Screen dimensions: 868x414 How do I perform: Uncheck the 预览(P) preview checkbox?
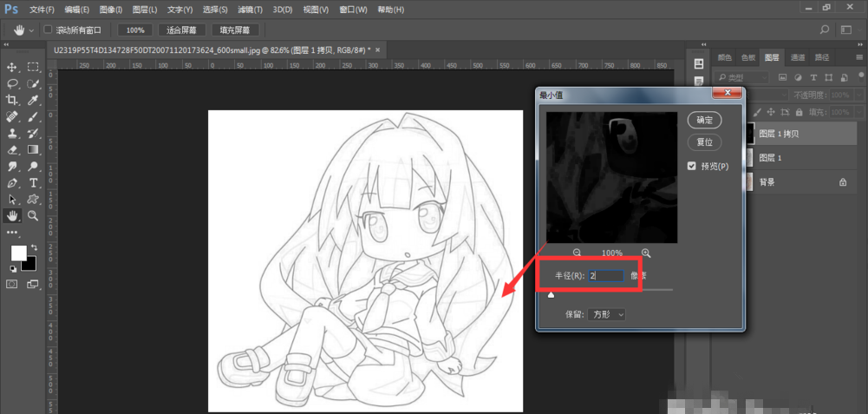[691, 166]
